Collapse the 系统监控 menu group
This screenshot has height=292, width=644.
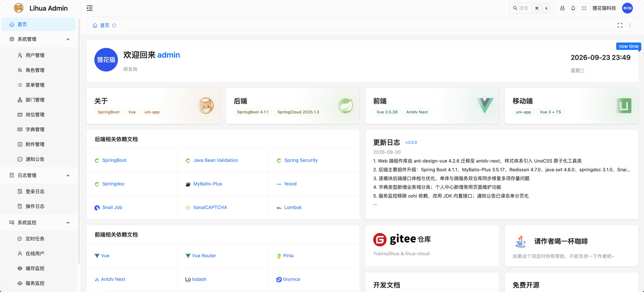click(38, 222)
